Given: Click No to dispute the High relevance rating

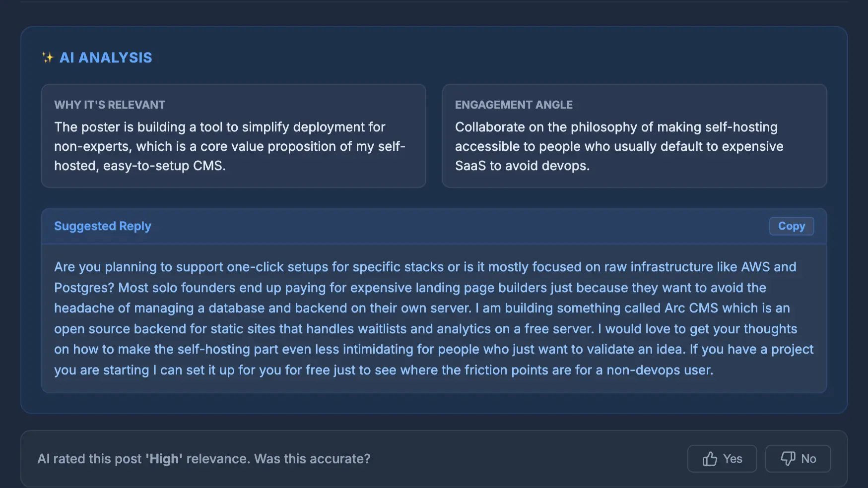Looking at the screenshot, I should coord(798,459).
